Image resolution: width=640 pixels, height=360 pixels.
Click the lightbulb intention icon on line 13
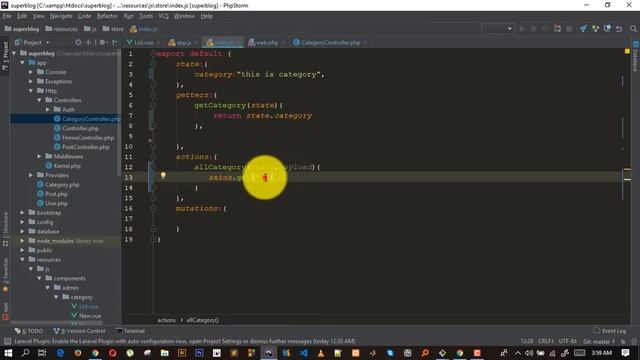point(163,176)
